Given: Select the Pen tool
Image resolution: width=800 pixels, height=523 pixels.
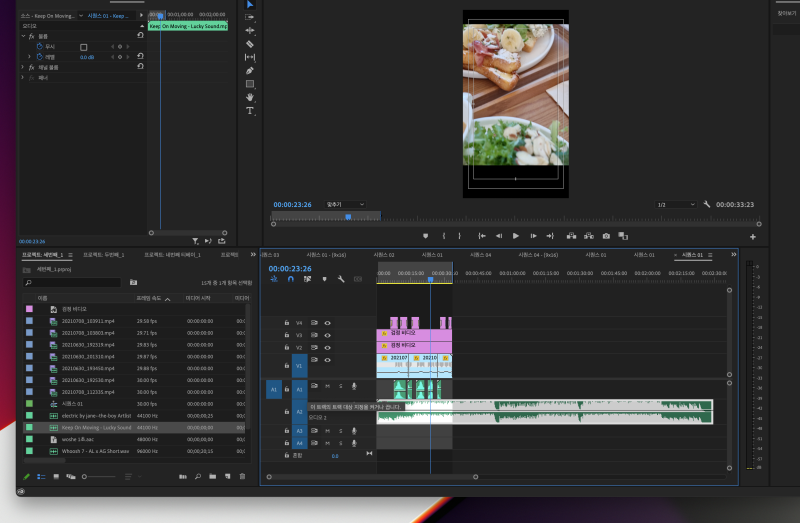Looking at the screenshot, I should click(250, 71).
